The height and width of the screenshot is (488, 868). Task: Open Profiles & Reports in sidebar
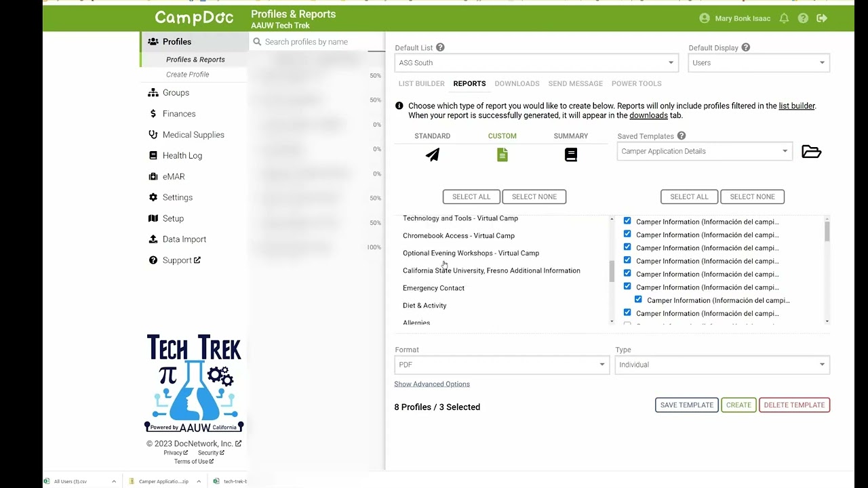click(x=195, y=60)
